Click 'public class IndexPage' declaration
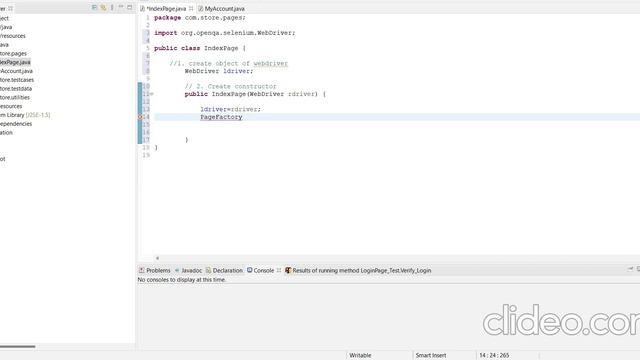Image resolution: width=640 pixels, height=360 pixels. [196, 48]
